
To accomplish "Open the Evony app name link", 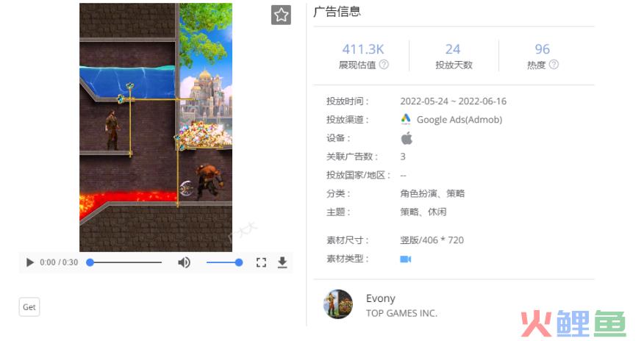I will [380, 298].
